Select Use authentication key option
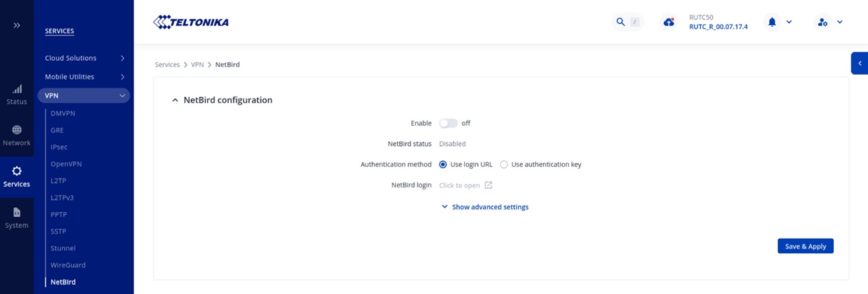Image resolution: width=868 pixels, height=294 pixels. pyautogui.click(x=504, y=165)
